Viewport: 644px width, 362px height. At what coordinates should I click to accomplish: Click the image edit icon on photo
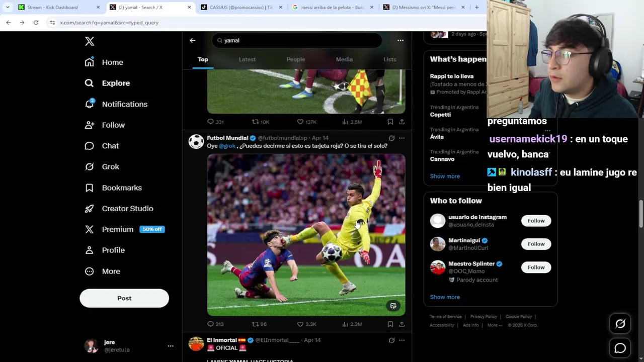[x=393, y=306]
